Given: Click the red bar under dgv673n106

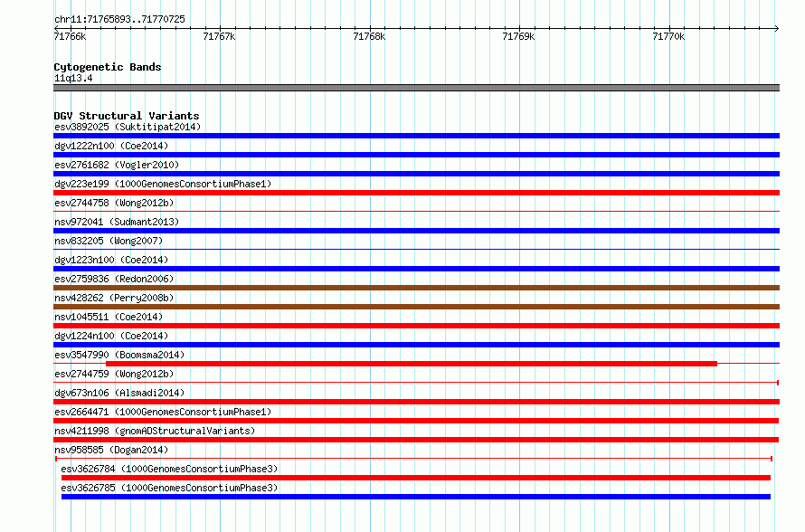Looking at the screenshot, I should [416, 402].
